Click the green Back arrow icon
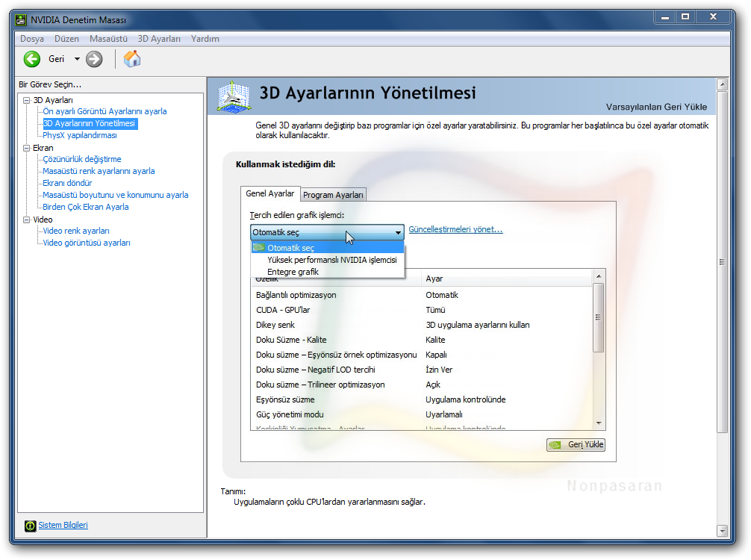Viewport: 751px width, 560px height. point(32,59)
